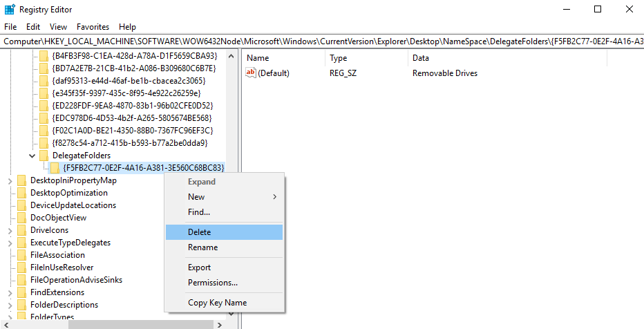Choose Delete in the context menu
This screenshot has height=329, width=644.
pyautogui.click(x=224, y=232)
